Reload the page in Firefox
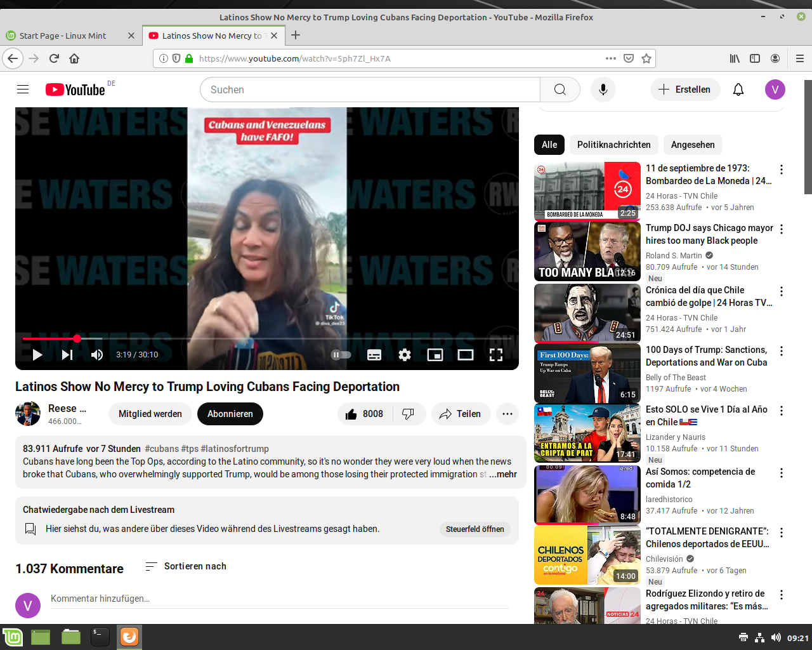Image resolution: width=812 pixels, height=650 pixels. [54, 58]
